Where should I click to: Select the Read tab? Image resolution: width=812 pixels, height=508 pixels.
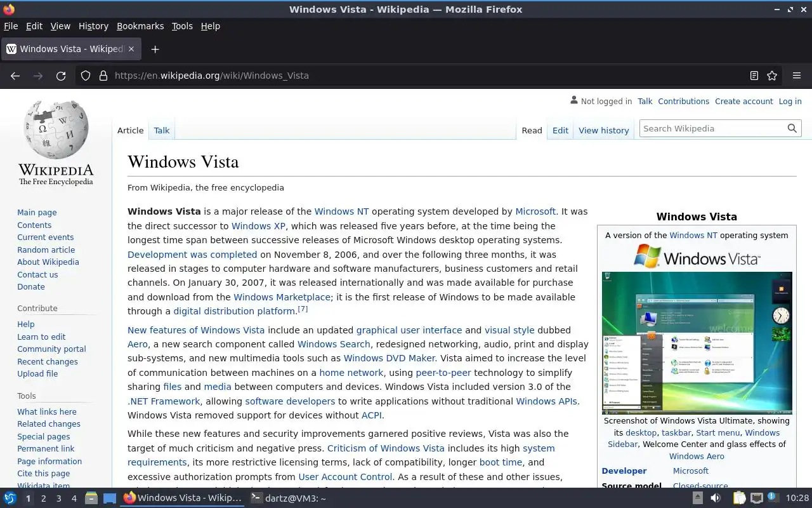click(532, 130)
